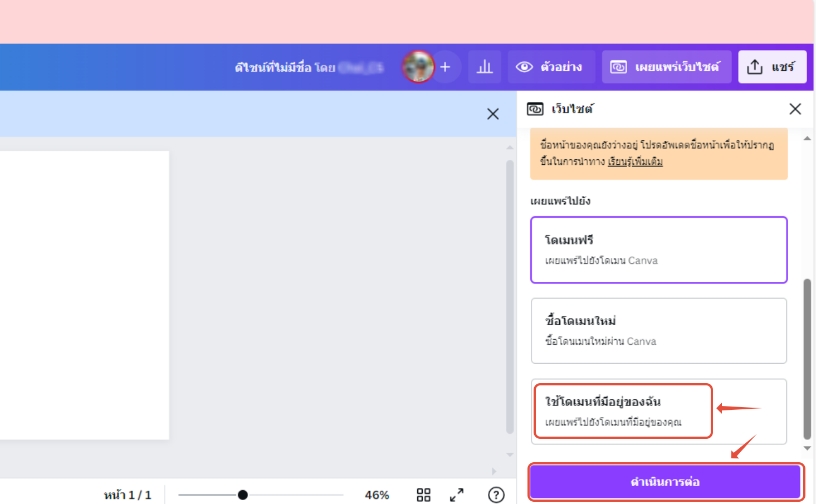This screenshot has height=504, width=816.
Task: Open the แชร์ share button
Action: pos(772,67)
